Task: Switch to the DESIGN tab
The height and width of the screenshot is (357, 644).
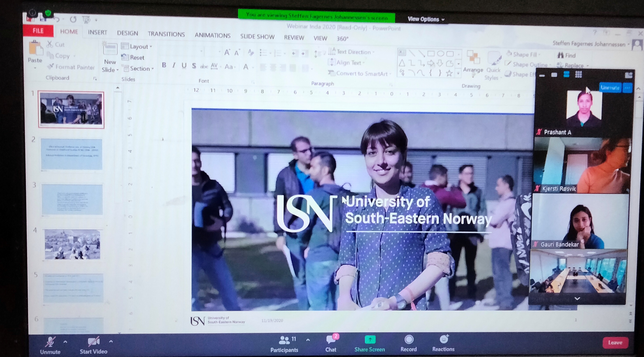Action: pos(127,33)
